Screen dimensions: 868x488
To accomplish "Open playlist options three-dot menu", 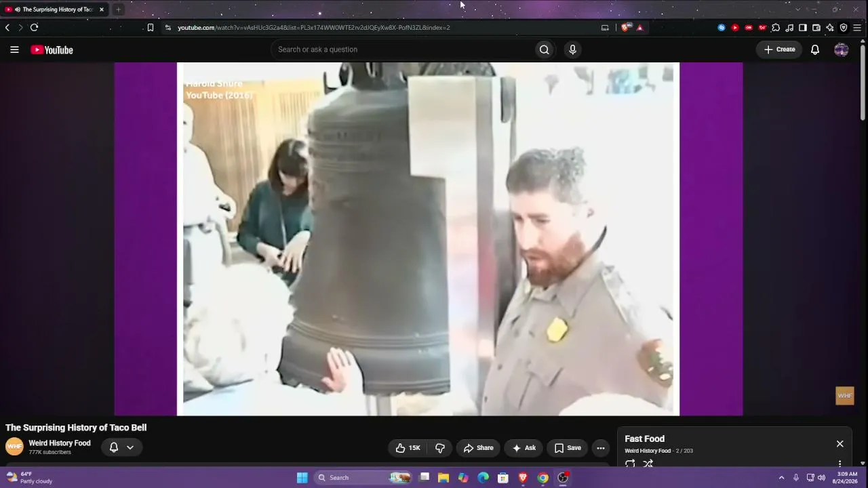I will click(840, 464).
